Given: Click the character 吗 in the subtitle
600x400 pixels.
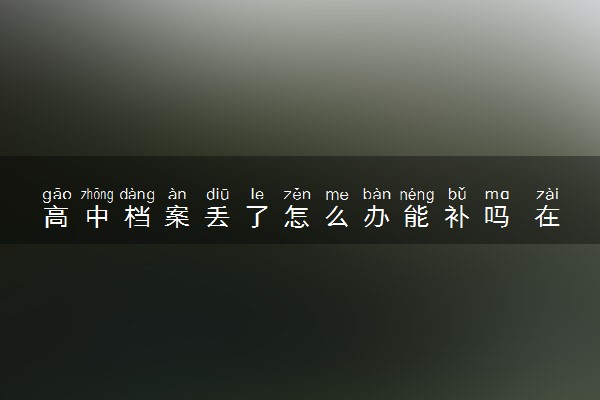Looking at the screenshot, I should tap(497, 217).
